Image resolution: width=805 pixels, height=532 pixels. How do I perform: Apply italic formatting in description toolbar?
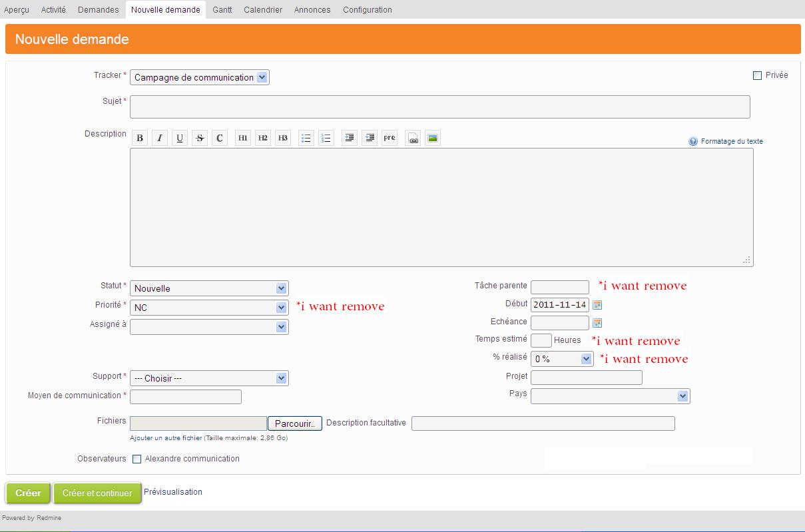point(160,138)
